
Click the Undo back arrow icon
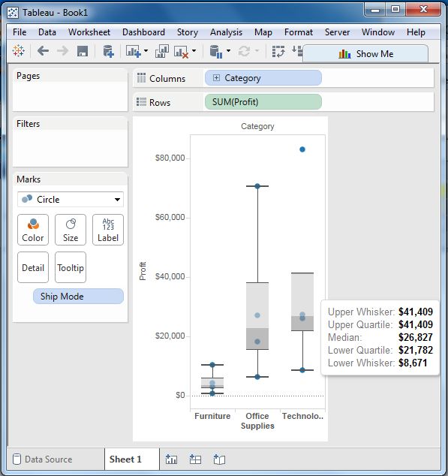point(43,51)
